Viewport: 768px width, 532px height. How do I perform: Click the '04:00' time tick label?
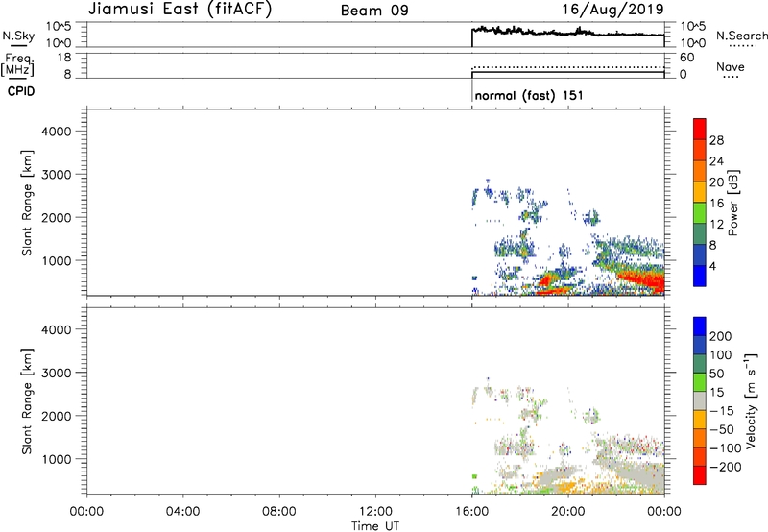pyautogui.click(x=182, y=512)
